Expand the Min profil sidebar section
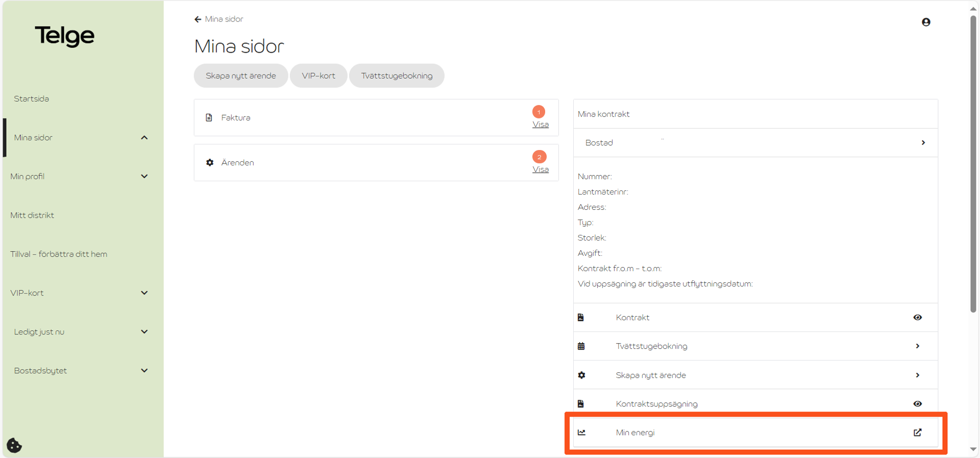This screenshot has height=458, width=980. [x=144, y=176]
